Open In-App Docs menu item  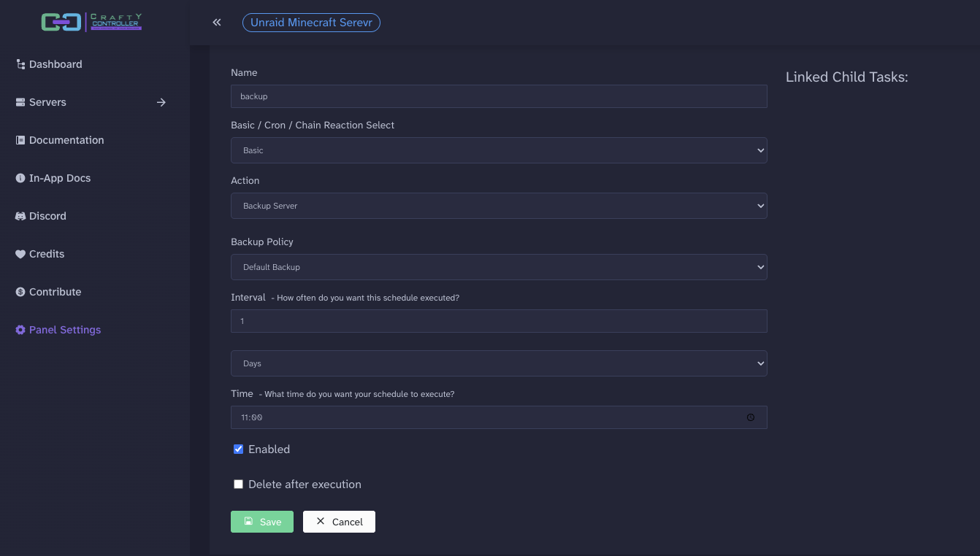click(60, 178)
